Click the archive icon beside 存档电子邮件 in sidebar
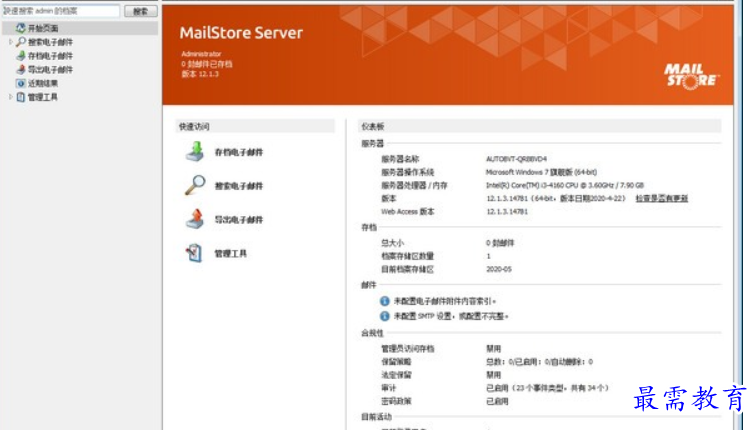The height and width of the screenshot is (430, 755). 21,56
